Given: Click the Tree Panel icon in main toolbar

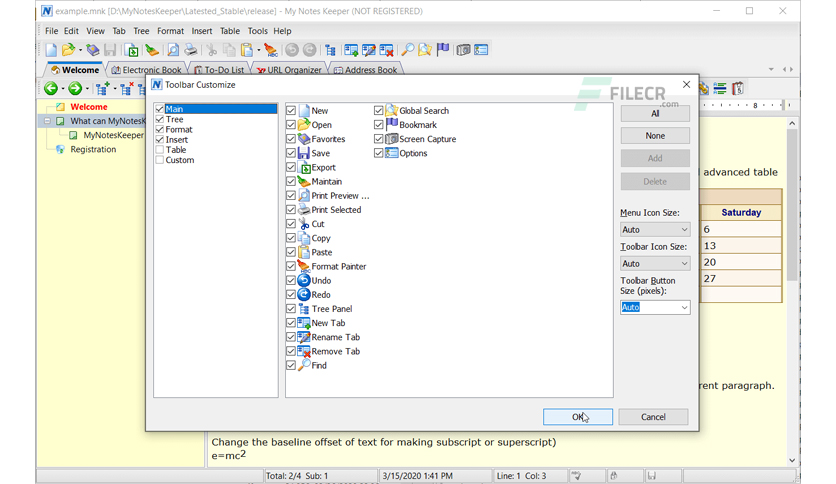Looking at the screenshot, I should (x=331, y=50).
